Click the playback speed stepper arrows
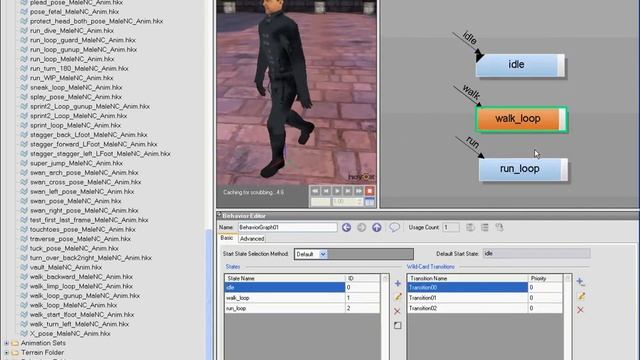640x360 pixels. pos(360,202)
